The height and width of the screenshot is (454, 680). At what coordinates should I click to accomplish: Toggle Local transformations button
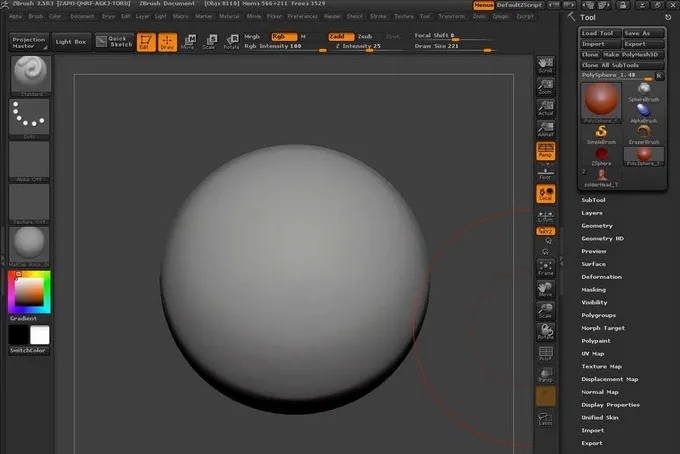coord(545,193)
